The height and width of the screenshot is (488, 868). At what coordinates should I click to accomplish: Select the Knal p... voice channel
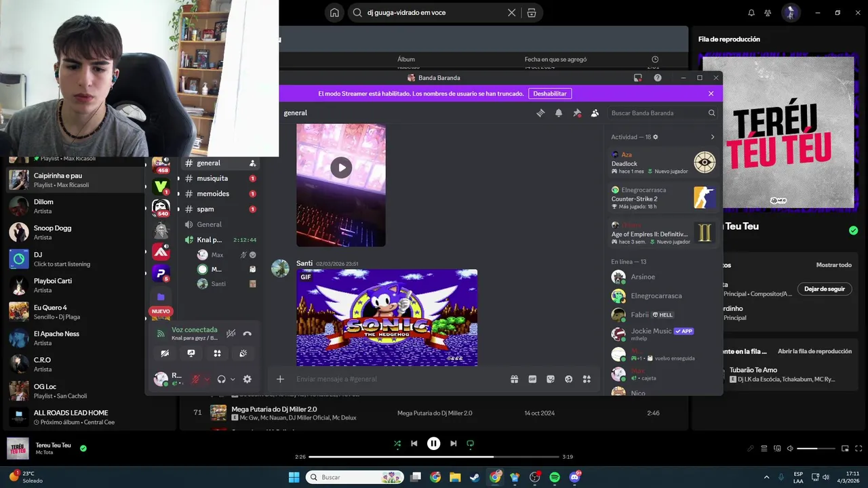[x=220, y=240]
